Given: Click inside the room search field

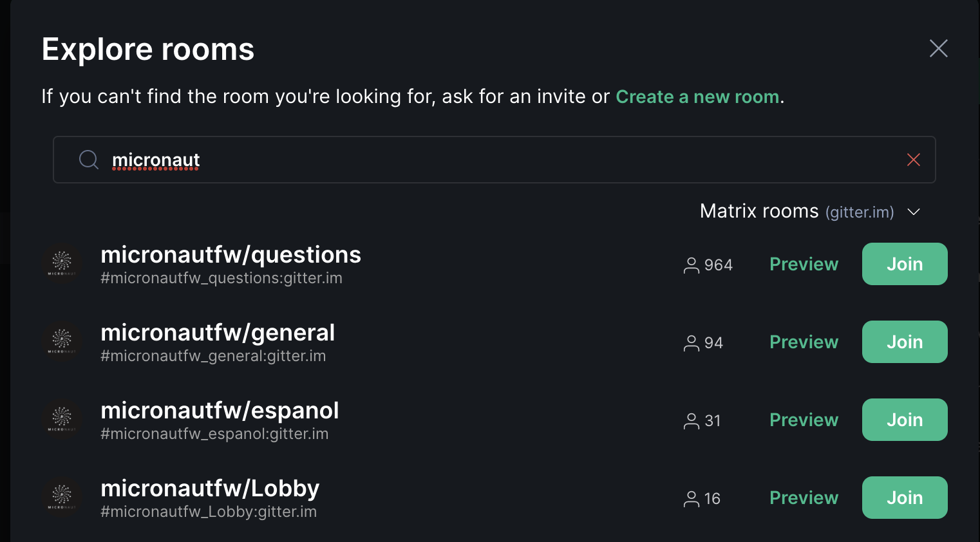Looking at the screenshot, I should pyautogui.click(x=451, y=159).
